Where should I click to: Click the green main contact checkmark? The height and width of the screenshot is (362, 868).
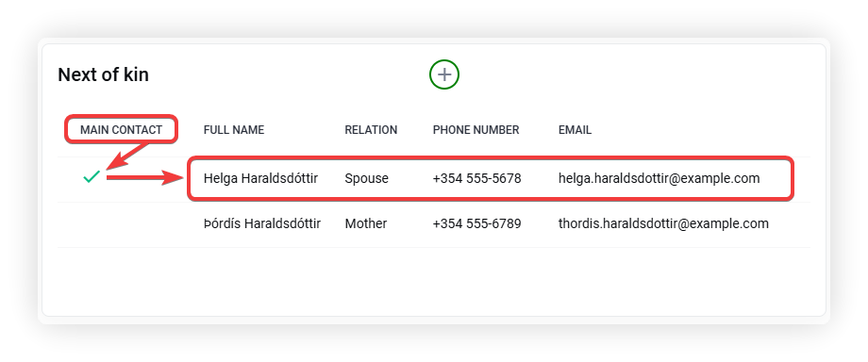click(x=92, y=177)
